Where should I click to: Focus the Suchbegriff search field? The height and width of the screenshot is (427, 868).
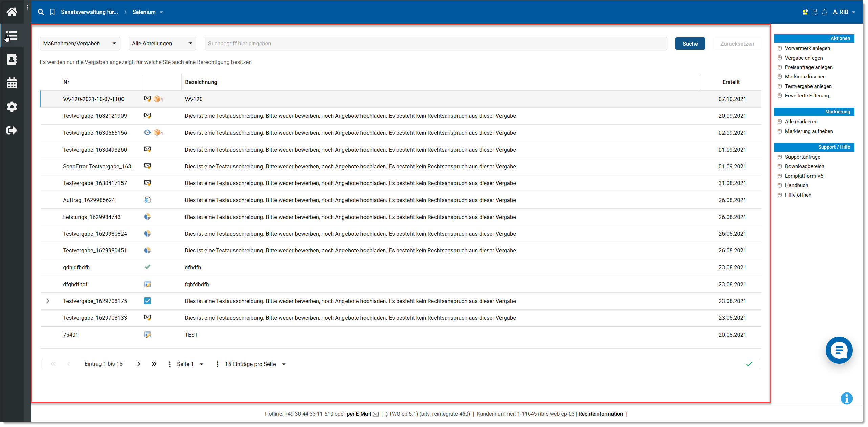point(436,43)
